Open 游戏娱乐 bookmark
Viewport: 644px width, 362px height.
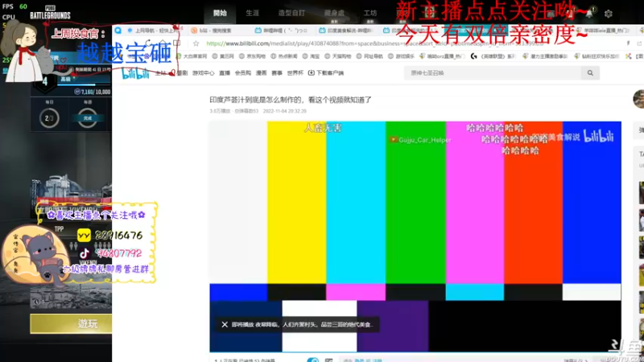401,56
